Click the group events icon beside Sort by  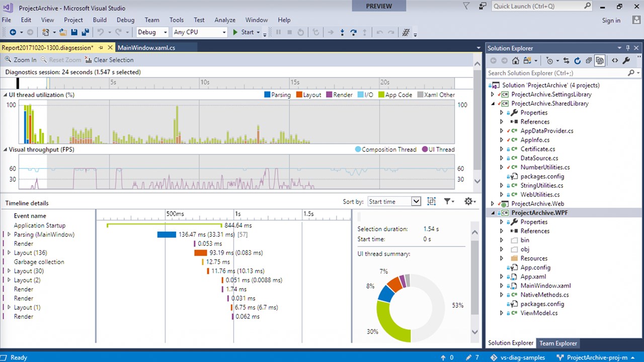[431, 201]
